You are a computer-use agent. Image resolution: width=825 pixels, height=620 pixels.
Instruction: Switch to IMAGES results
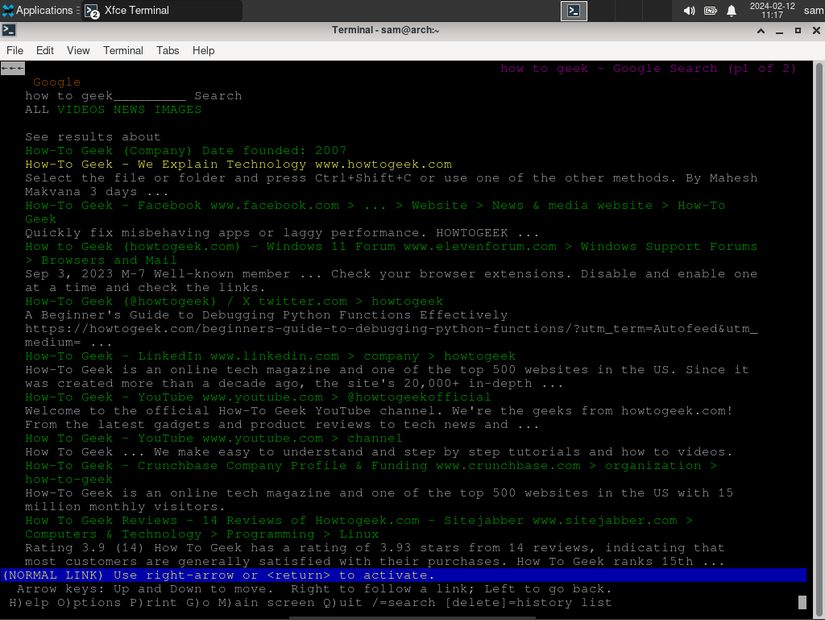pyautogui.click(x=178, y=109)
